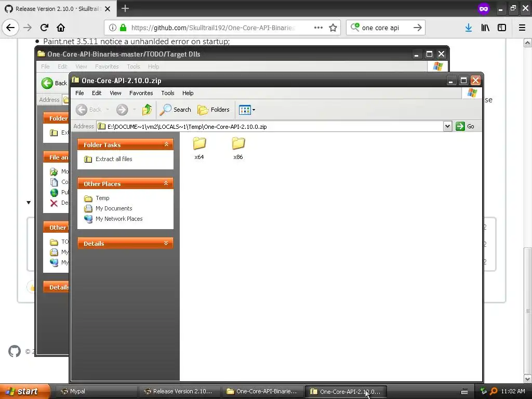This screenshot has height=399, width=532.
Task: Click the greyed Back button in zip window
Action: (x=88, y=110)
